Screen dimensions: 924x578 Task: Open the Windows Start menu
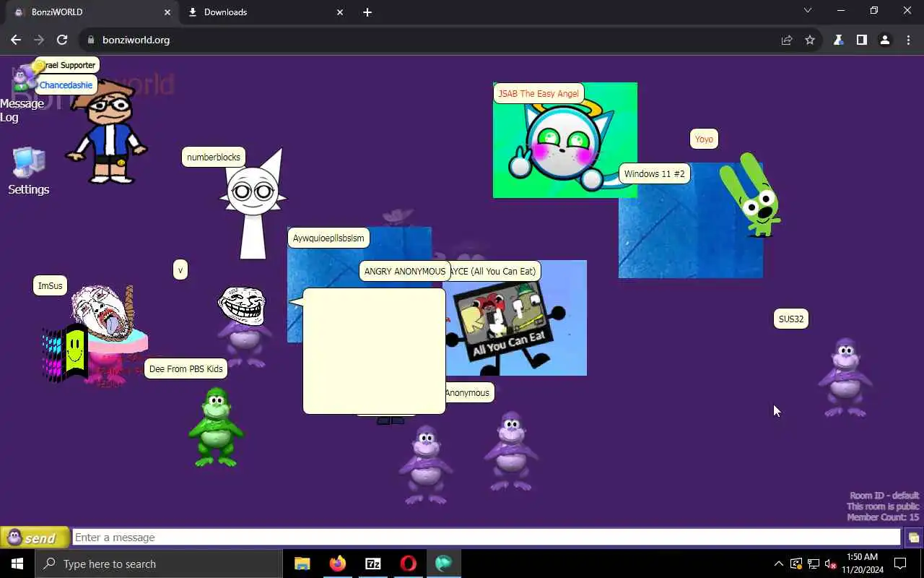[x=17, y=564]
